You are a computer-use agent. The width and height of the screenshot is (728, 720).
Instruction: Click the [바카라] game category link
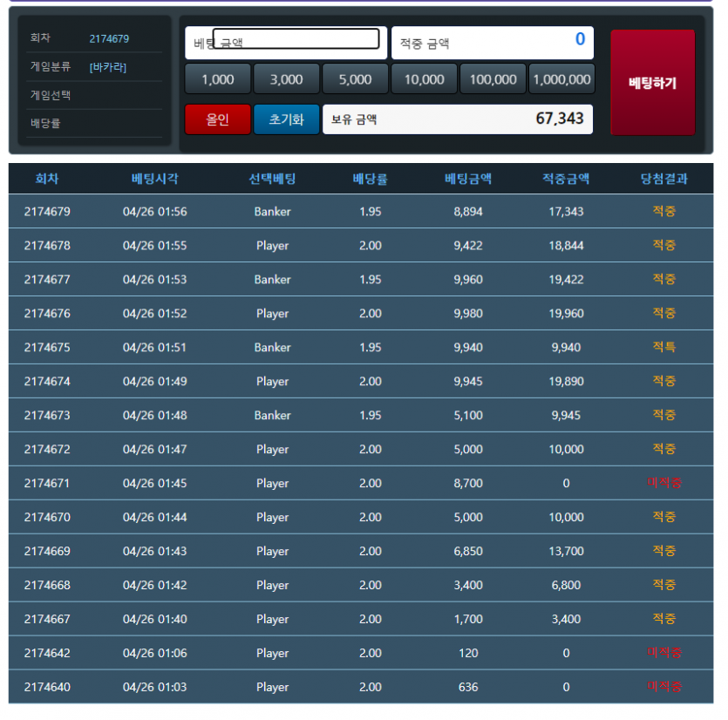(x=108, y=67)
